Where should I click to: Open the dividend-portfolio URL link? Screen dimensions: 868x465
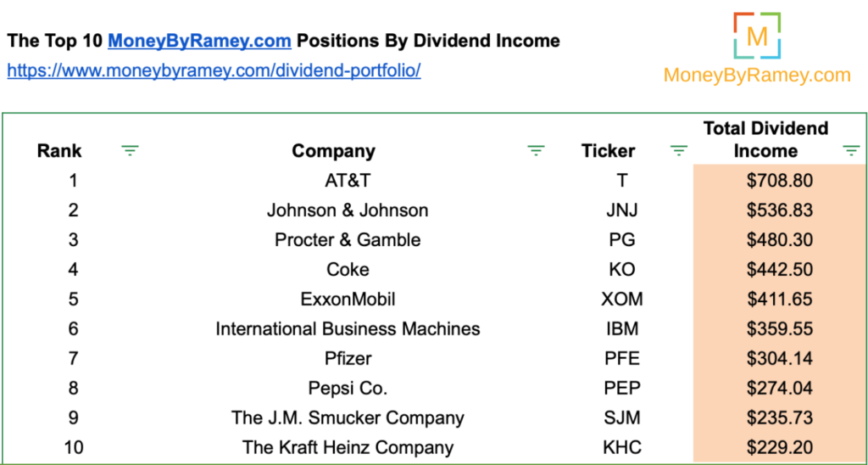pos(214,70)
